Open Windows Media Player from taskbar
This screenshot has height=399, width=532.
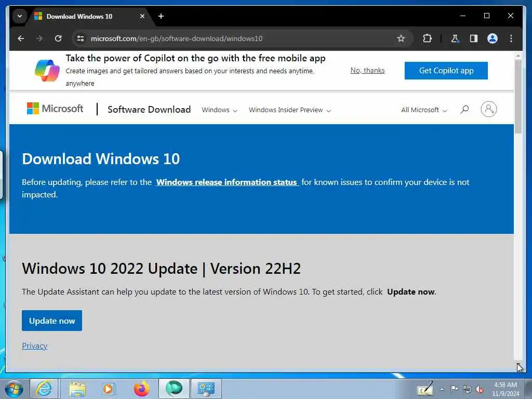click(x=109, y=389)
